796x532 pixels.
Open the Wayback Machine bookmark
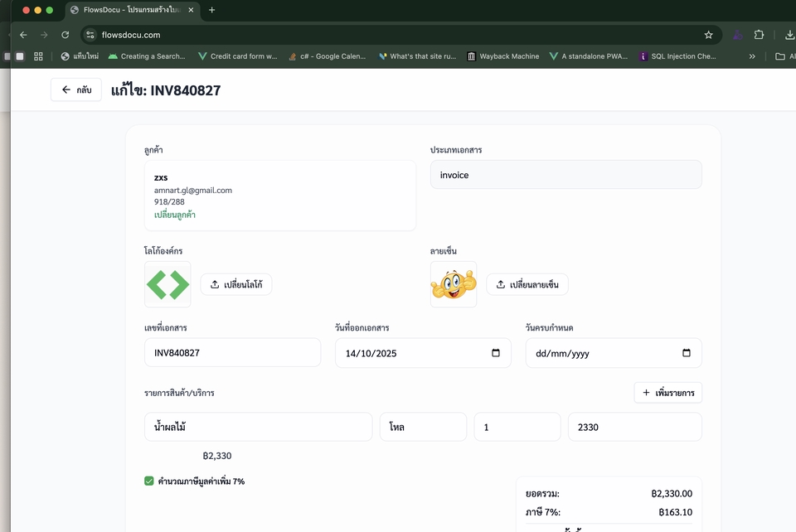[x=502, y=56]
